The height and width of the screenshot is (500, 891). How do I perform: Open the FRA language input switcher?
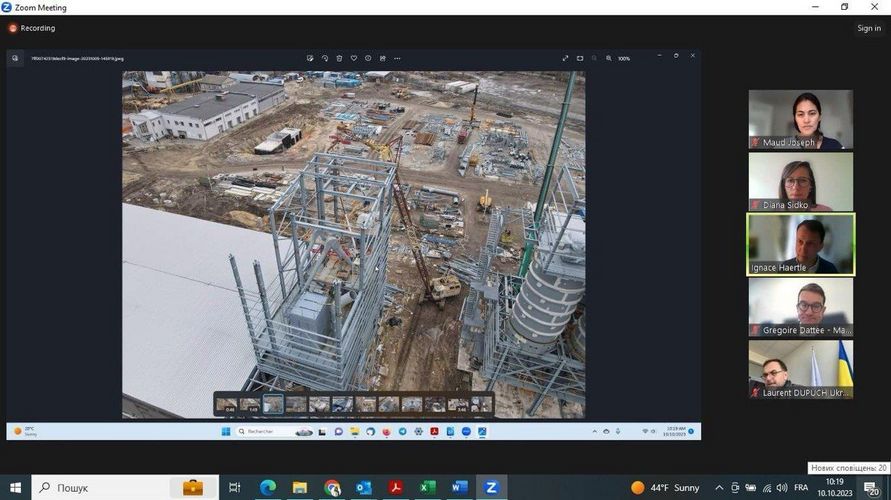coord(801,488)
